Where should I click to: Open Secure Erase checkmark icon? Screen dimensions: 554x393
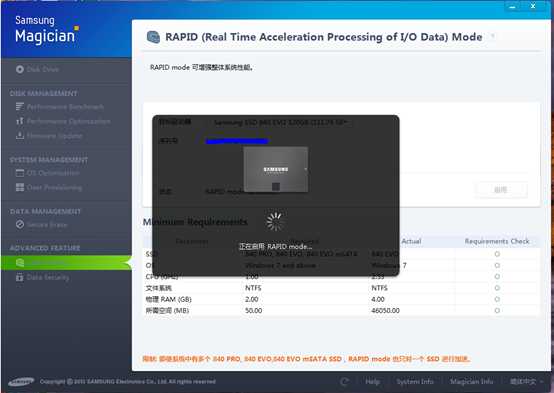click(x=20, y=224)
